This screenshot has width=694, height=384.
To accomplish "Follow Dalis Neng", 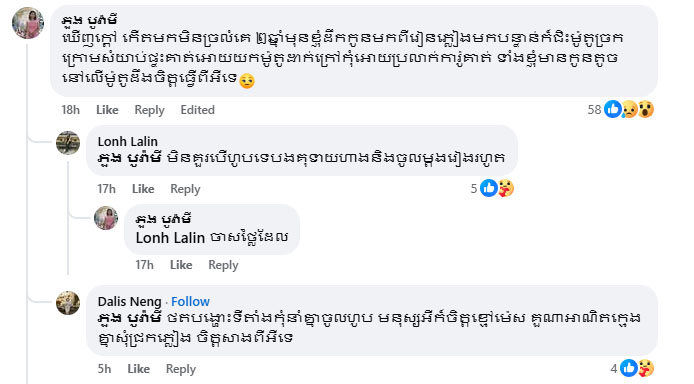I will pos(190,301).
